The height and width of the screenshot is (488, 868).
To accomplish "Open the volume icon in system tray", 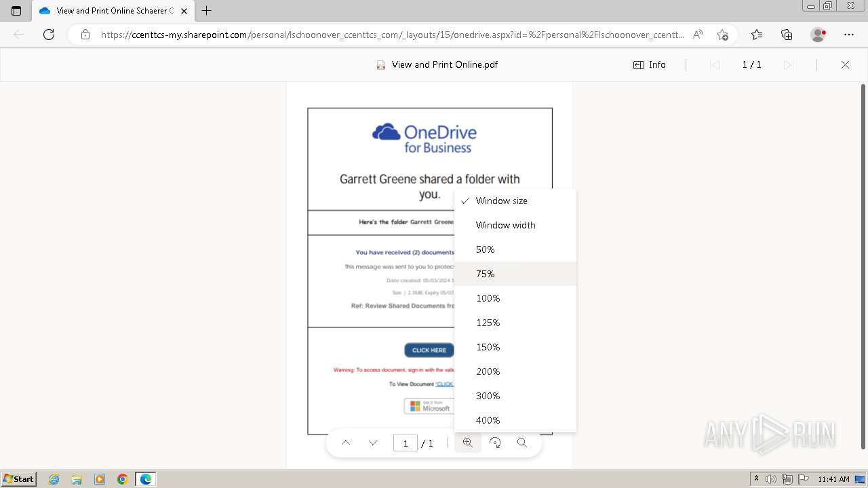I will [771, 479].
